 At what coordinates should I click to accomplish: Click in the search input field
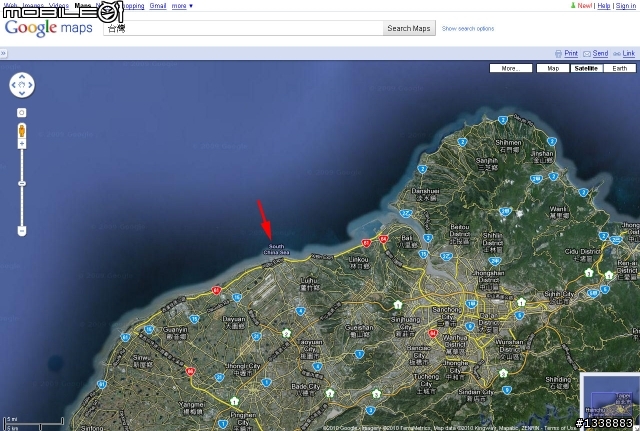coord(243,28)
